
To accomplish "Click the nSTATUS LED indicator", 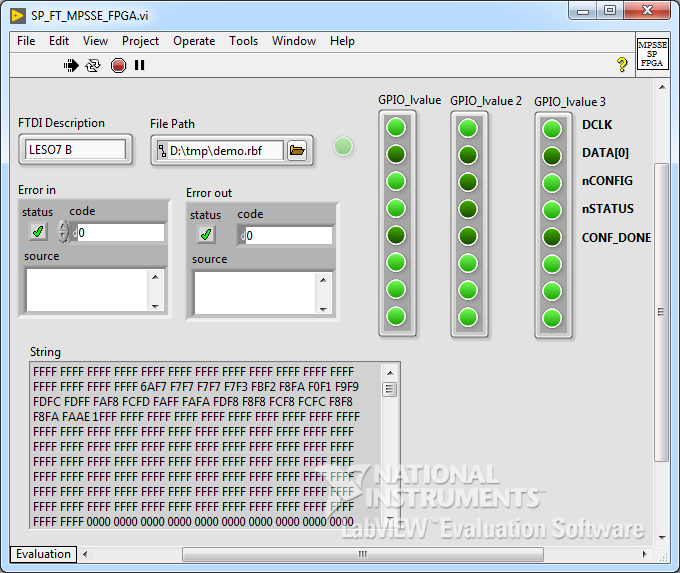I will point(552,210).
